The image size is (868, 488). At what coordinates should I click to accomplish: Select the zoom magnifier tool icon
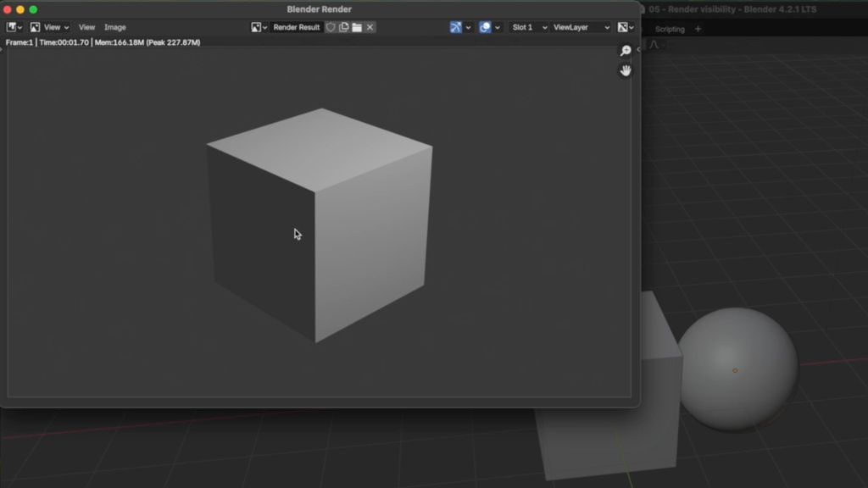coord(626,50)
